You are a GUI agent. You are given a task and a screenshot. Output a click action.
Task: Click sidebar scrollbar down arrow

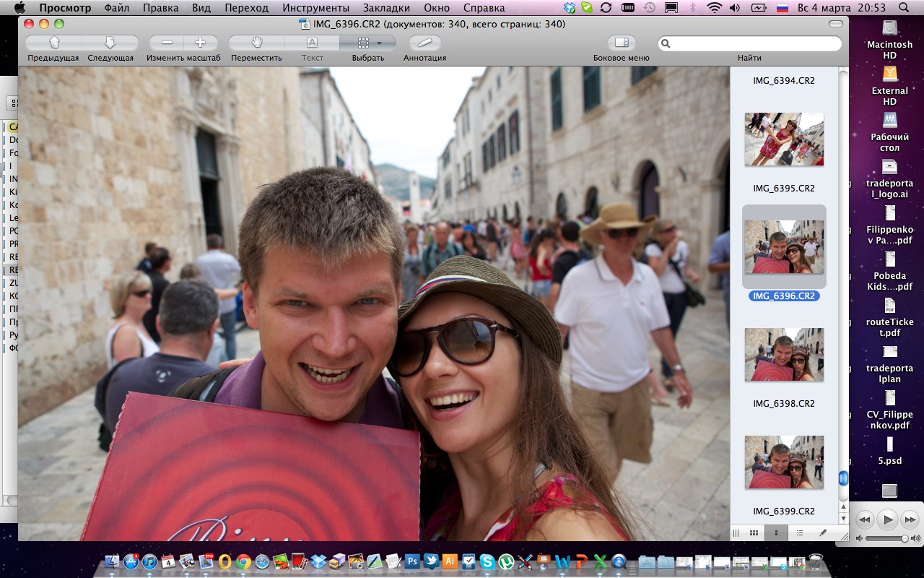tap(843, 517)
